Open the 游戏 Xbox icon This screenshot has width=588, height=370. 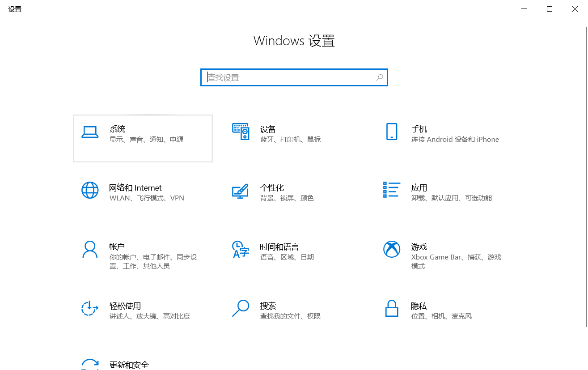[x=392, y=249]
